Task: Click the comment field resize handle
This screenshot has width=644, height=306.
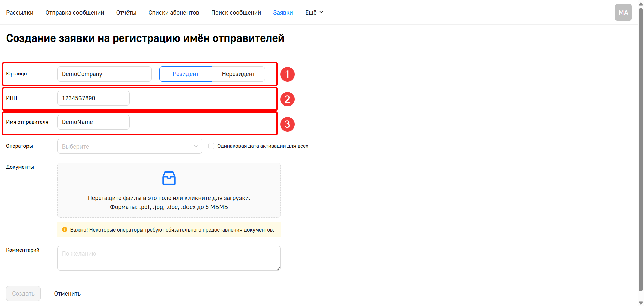Action: (x=278, y=268)
